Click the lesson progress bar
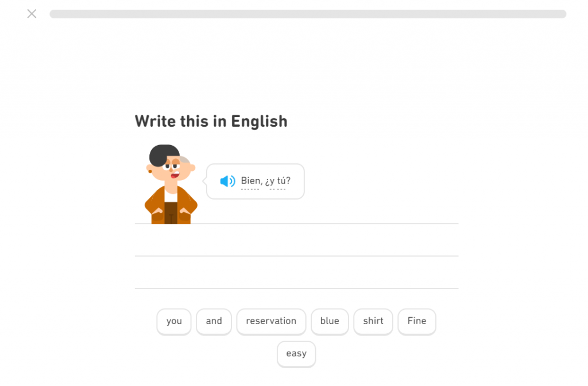The height and width of the screenshot is (386, 588). [x=308, y=13]
